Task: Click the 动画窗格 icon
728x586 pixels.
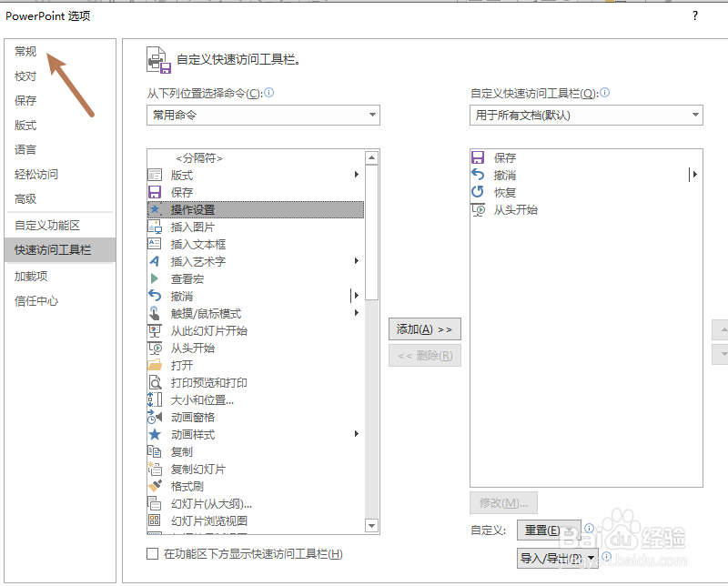Action: (x=155, y=417)
